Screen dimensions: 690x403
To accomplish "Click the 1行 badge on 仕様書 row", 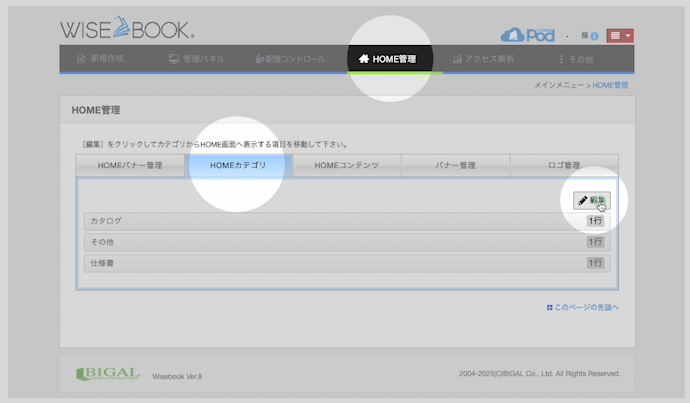I will tap(595, 263).
